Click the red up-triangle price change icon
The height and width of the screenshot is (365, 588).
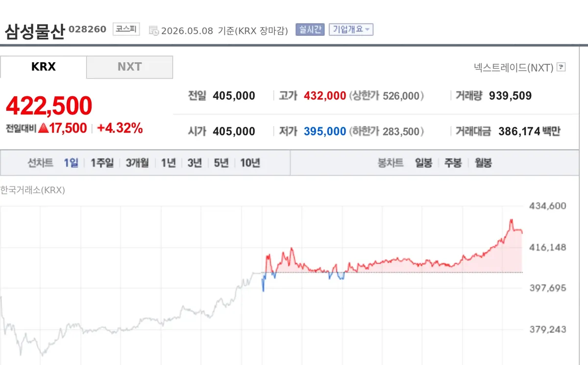[x=43, y=129]
